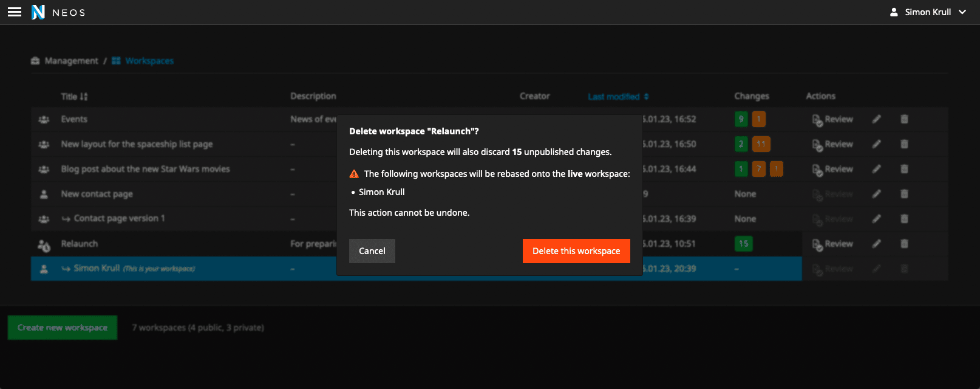Click the Relaunch workspace type icon

click(x=44, y=245)
